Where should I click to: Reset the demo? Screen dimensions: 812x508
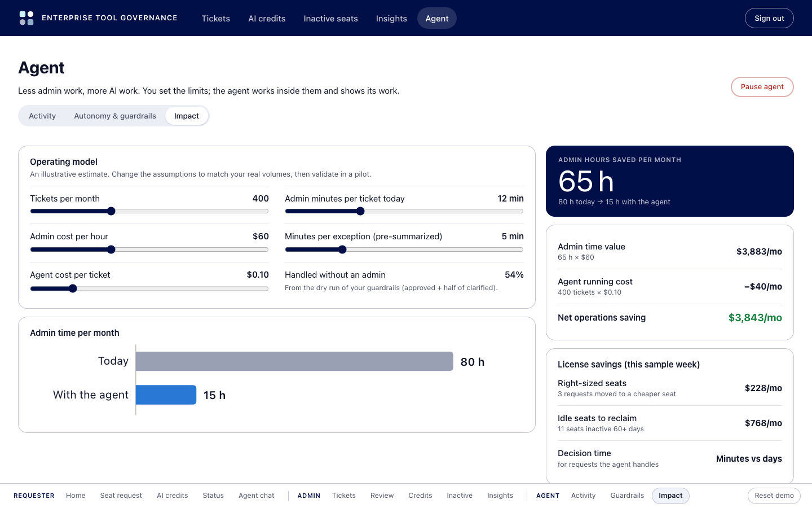774,496
